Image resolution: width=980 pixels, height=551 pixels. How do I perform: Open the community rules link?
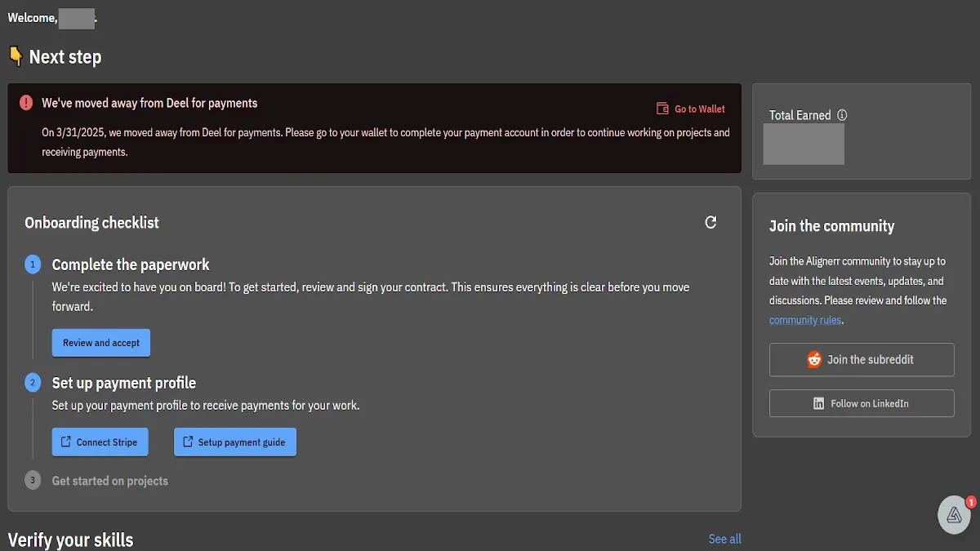pos(805,319)
